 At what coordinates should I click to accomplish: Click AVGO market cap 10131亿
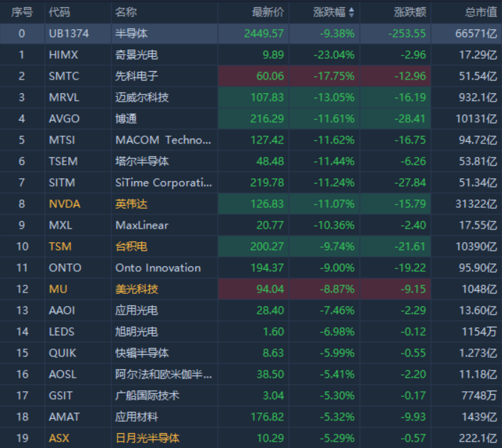click(x=476, y=119)
